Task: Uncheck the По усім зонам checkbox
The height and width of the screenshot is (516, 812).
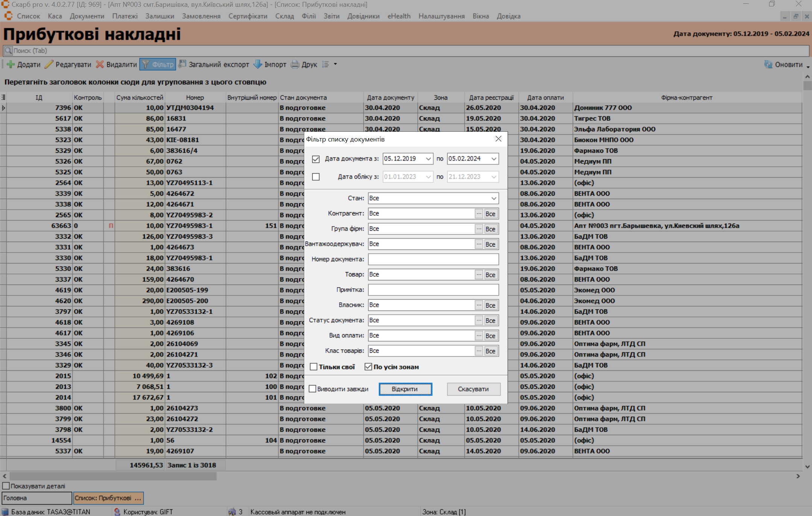Action: [368, 367]
